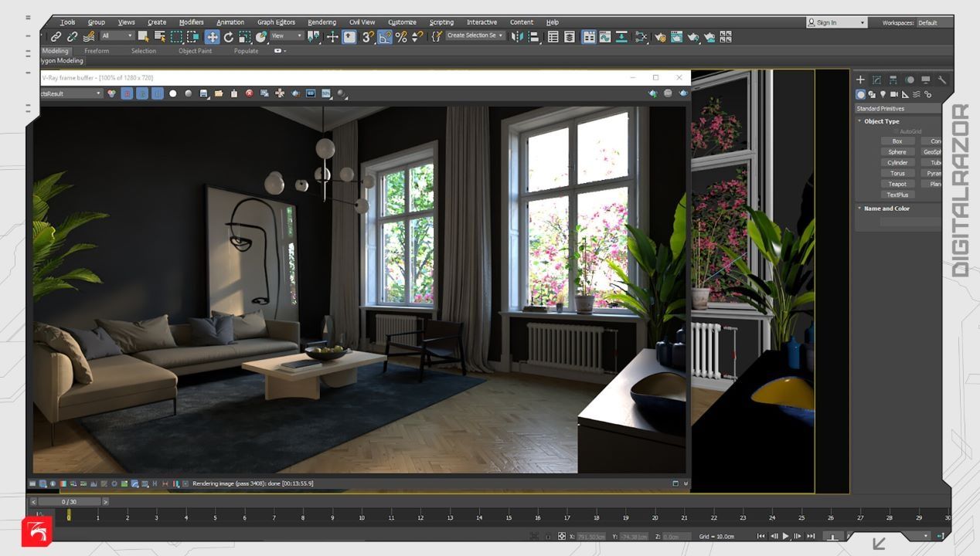Image resolution: width=980 pixels, height=556 pixels.
Task: Click the Mirror tool icon
Action: [518, 36]
